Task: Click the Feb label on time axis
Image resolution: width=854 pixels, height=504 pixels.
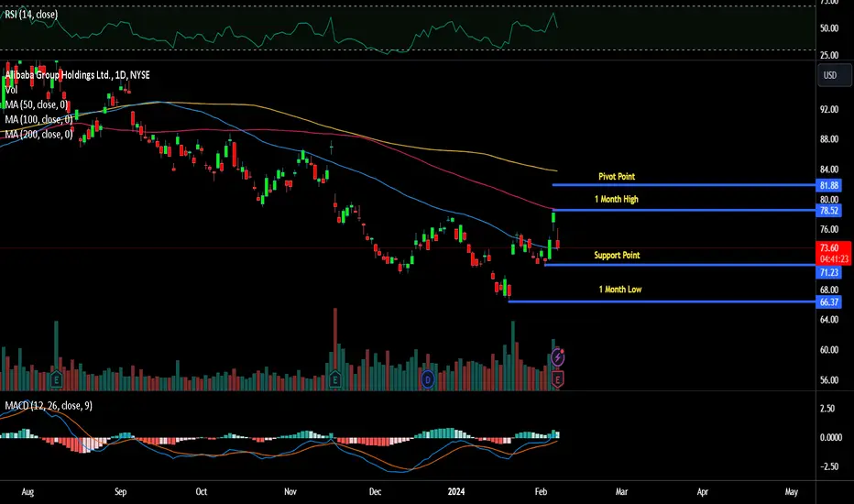Action: coord(541,491)
